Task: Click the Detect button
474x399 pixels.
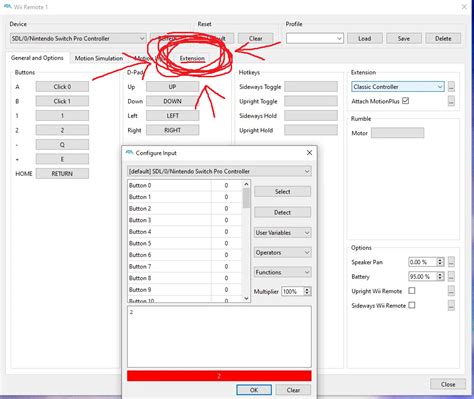Action: 283,212
